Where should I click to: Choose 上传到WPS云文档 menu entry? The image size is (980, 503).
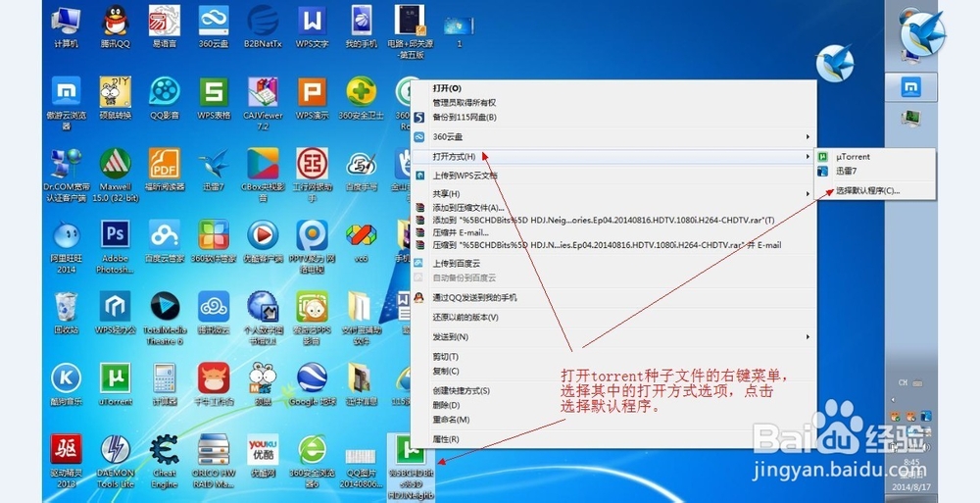click(x=613, y=176)
